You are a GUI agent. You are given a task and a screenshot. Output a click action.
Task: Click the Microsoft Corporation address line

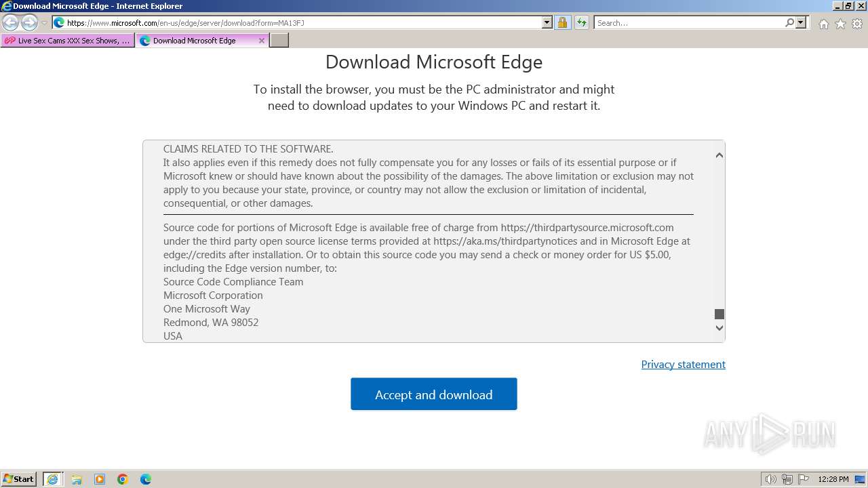tap(213, 295)
